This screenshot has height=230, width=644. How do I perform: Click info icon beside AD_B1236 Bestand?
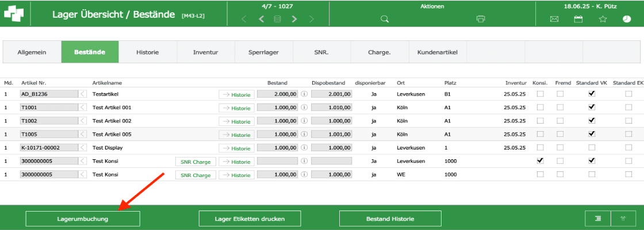point(305,94)
